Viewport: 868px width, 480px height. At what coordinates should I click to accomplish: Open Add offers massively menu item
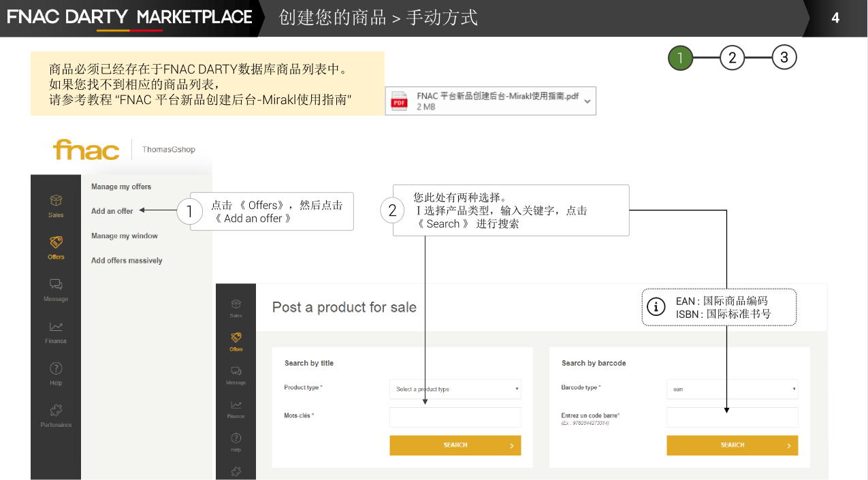(x=127, y=261)
